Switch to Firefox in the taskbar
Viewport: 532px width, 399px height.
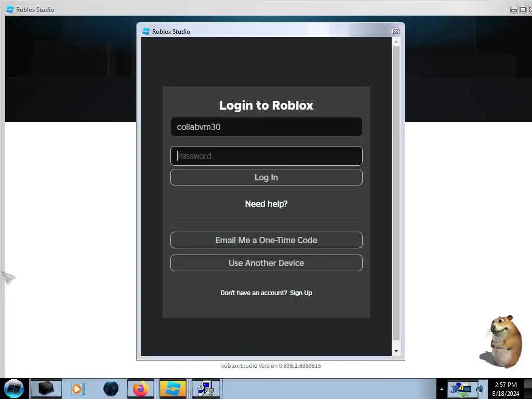(x=141, y=389)
